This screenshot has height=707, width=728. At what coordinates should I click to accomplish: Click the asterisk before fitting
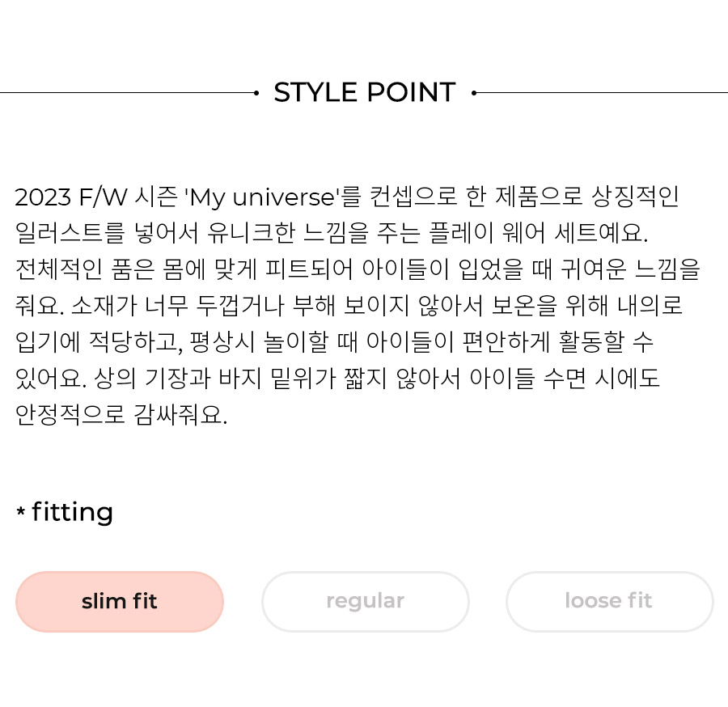point(20,511)
